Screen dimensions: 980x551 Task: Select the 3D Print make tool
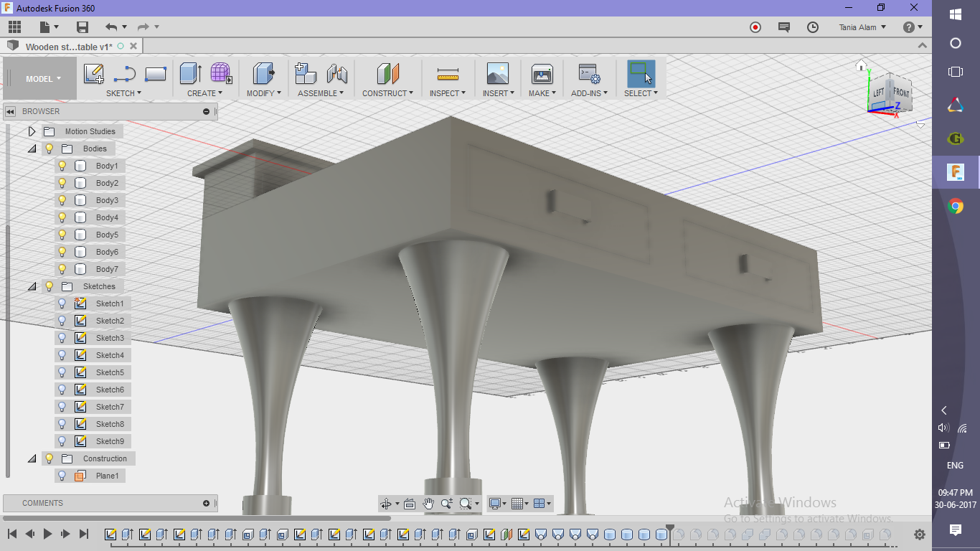(x=542, y=73)
